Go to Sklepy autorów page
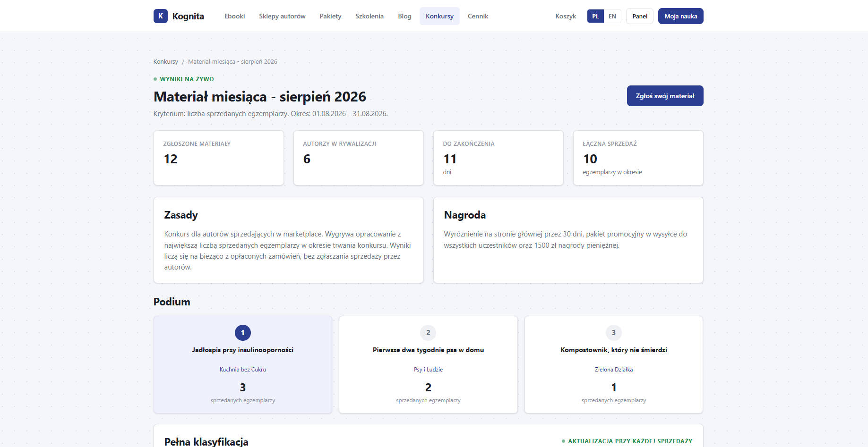Screen dimensions: 868x447 point(282,16)
